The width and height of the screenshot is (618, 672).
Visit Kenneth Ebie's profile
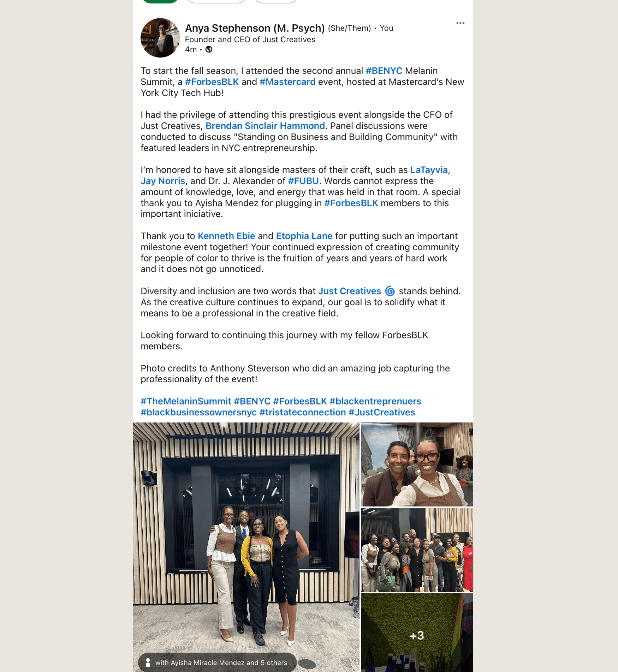tap(226, 236)
